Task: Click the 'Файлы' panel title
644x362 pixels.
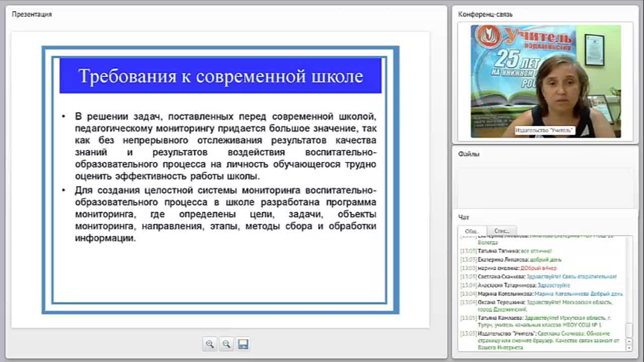Action: (x=469, y=154)
